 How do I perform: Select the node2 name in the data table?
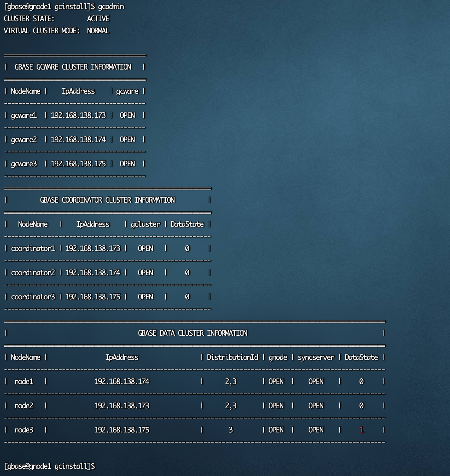(x=24, y=406)
